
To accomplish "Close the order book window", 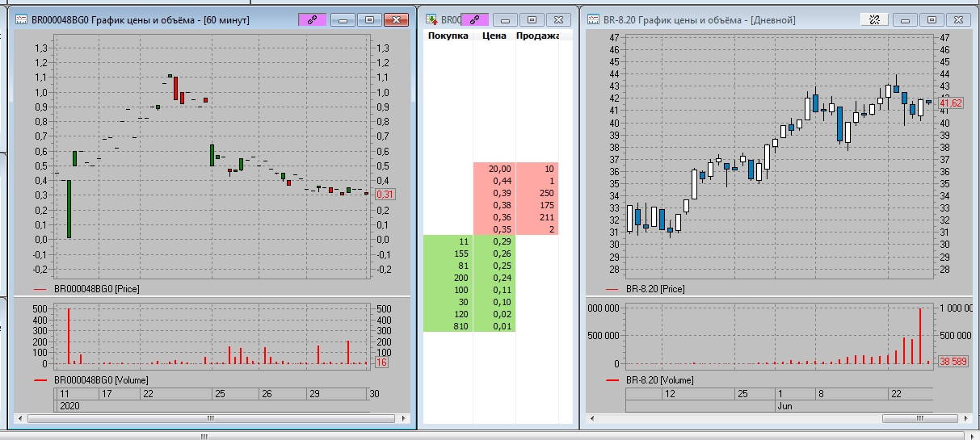I will coord(558,19).
